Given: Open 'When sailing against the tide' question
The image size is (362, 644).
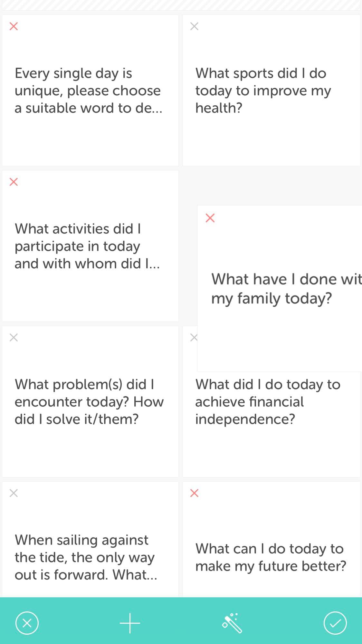Looking at the screenshot, I should [86, 557].
